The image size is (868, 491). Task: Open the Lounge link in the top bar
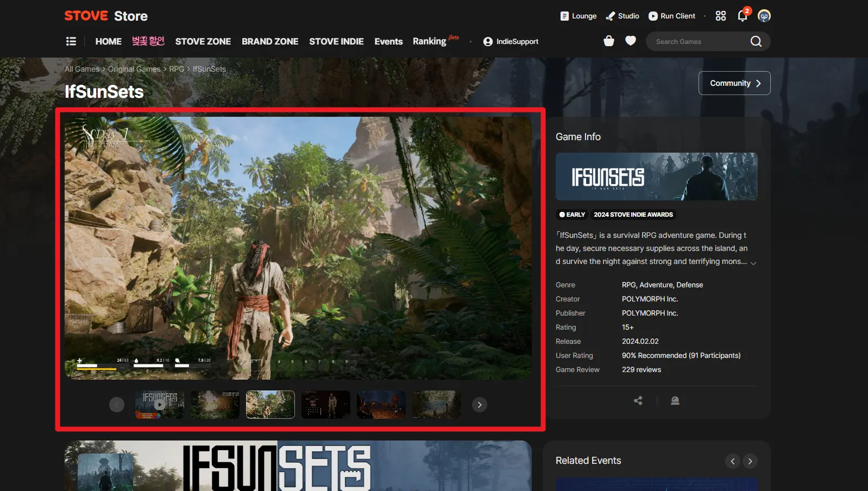tap(578, 16)
